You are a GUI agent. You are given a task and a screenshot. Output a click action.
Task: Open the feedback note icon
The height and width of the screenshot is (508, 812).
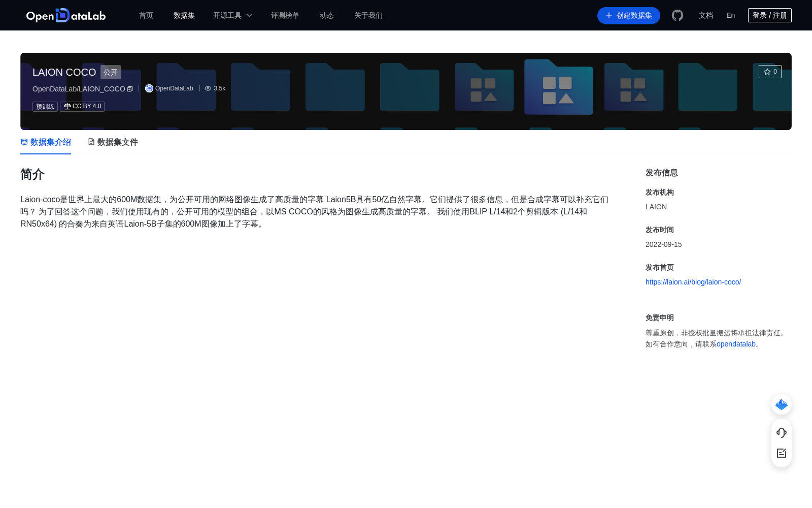782,453
